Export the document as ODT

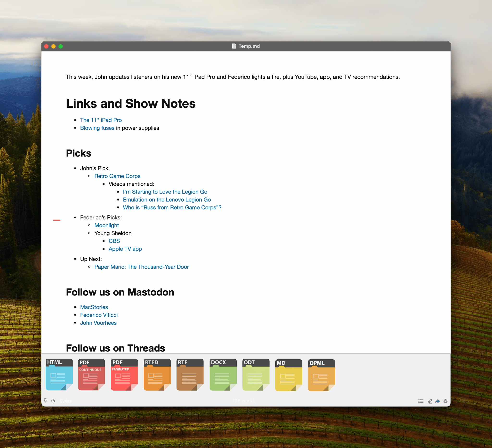256,374
